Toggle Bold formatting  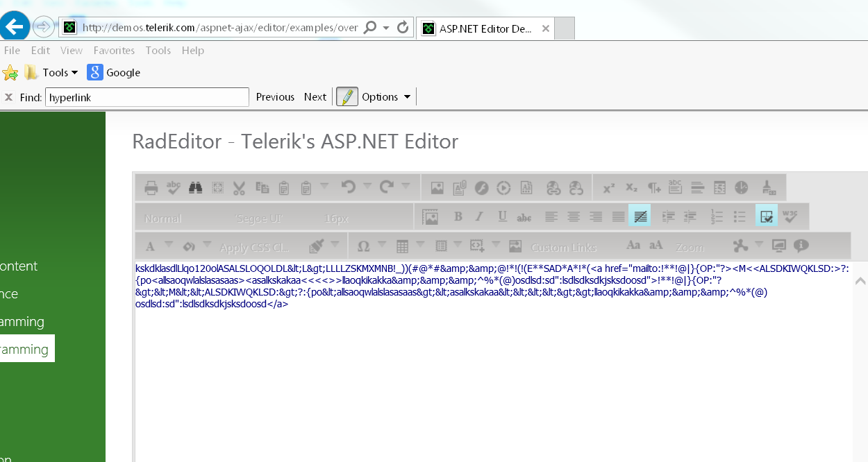(458, 217)
